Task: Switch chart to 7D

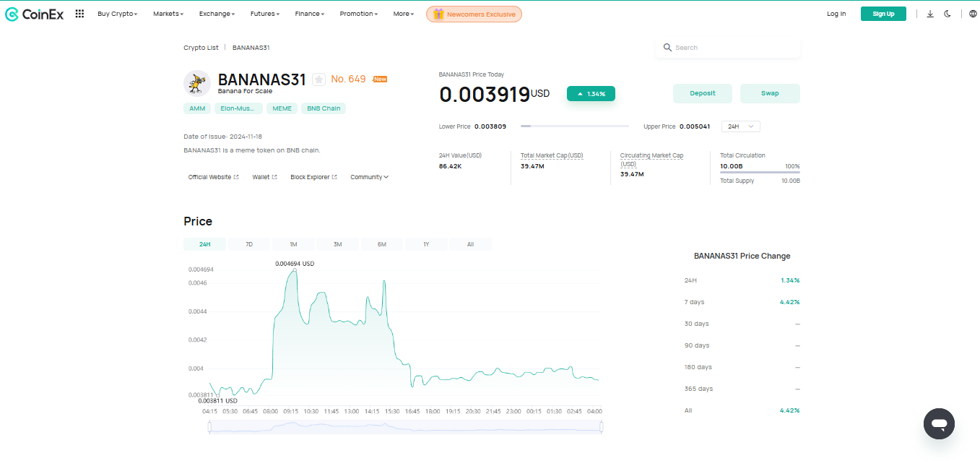Action: pyautogui.click(x=249, y=244)
